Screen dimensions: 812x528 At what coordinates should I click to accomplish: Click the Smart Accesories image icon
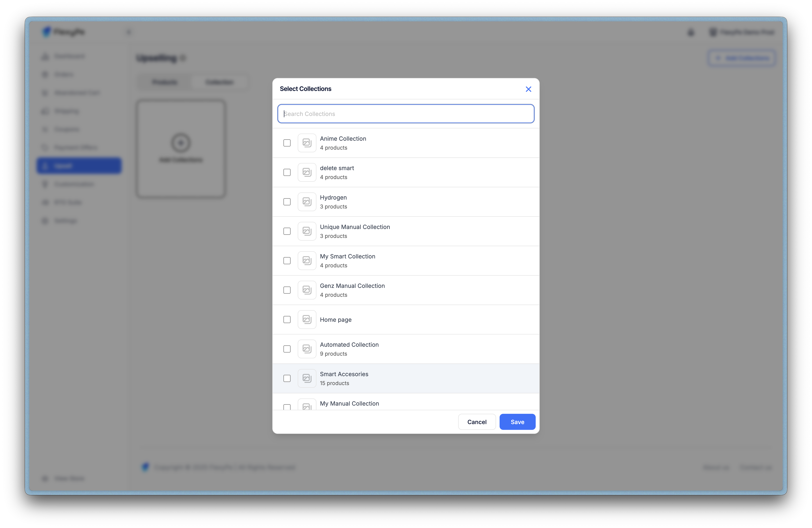(307, 378)
